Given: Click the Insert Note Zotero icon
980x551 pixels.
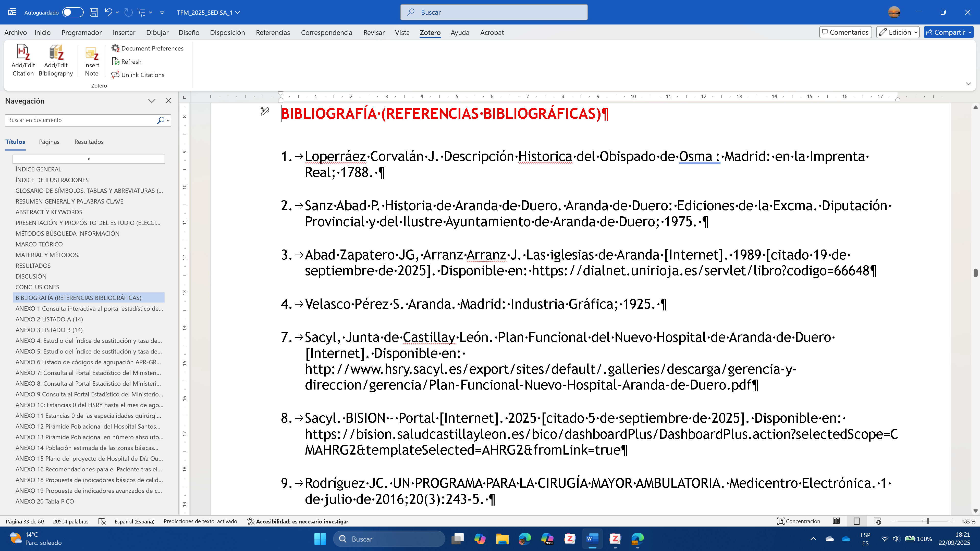Looking at the screenshot, I should click(91, 54).
